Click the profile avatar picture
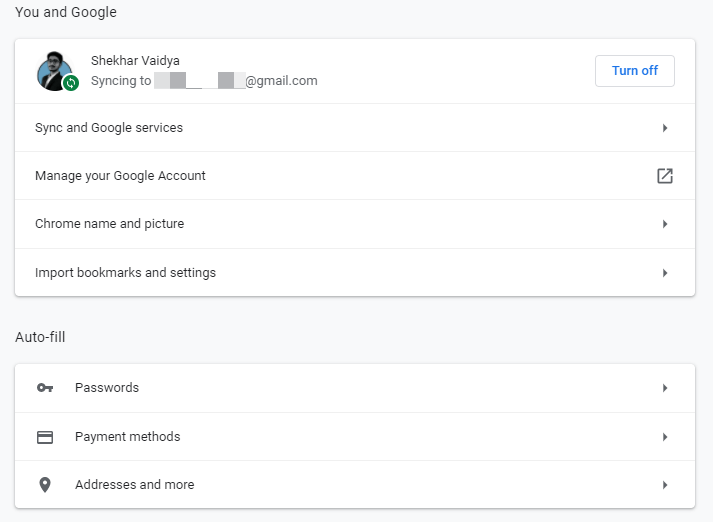 (x=55, y=71)
